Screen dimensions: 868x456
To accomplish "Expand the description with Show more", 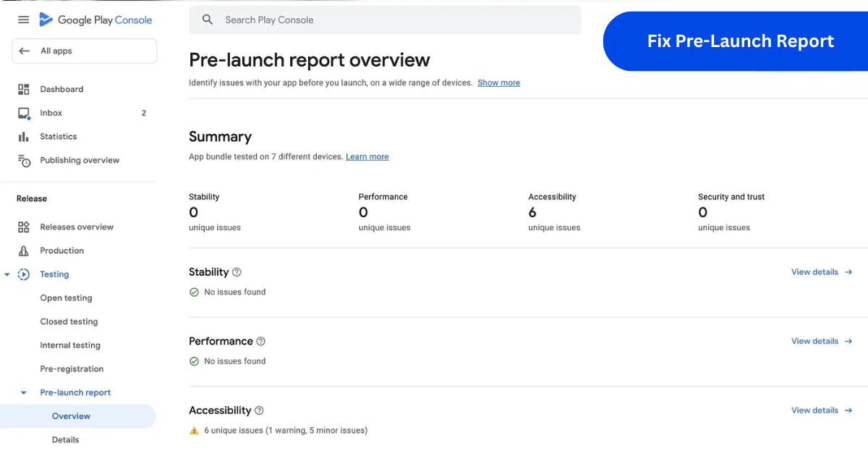I will (498, 83).
